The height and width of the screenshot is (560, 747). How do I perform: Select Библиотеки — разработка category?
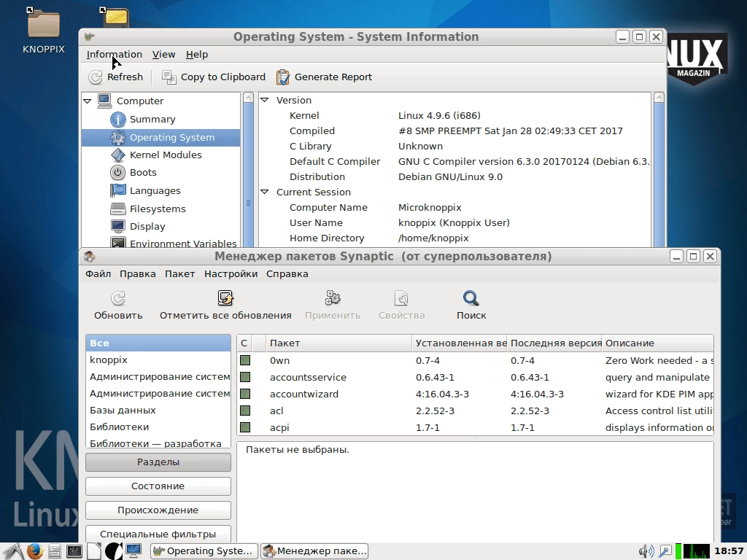tap(158, 443)
